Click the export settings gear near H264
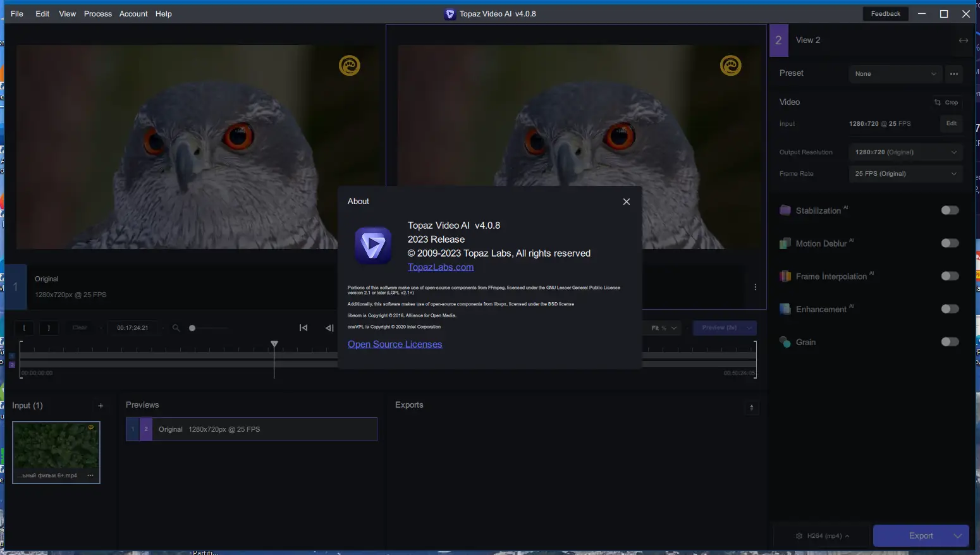Image resolution: width=980 pixels, height=555 pixels. (798, 535)
